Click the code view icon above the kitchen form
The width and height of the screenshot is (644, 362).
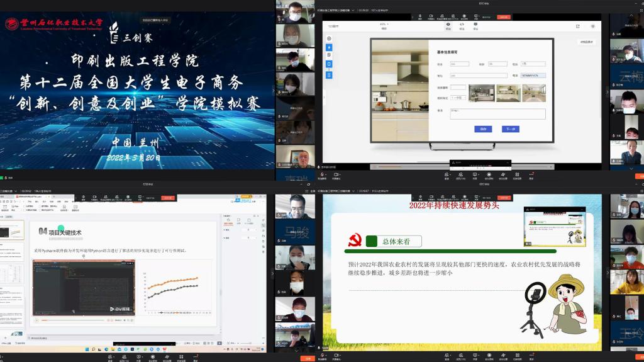point(462,26)
